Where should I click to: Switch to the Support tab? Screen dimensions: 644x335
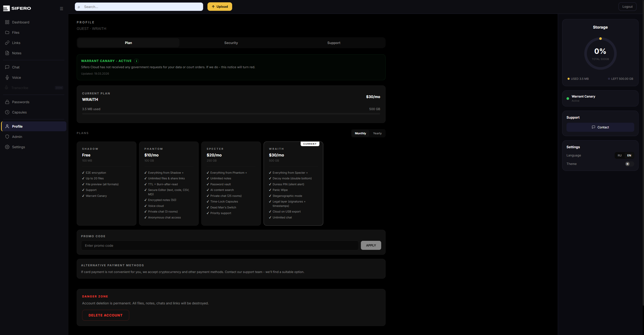pyautogui.click(x=334, y=43)
